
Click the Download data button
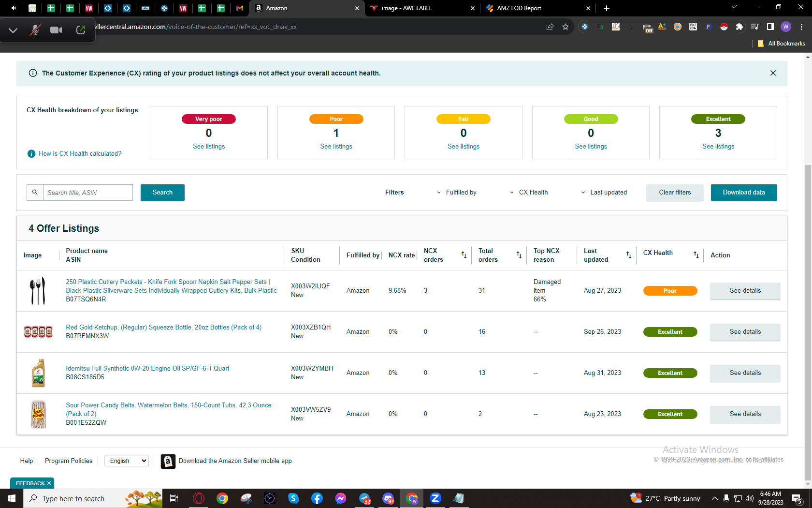pos(744,193)
